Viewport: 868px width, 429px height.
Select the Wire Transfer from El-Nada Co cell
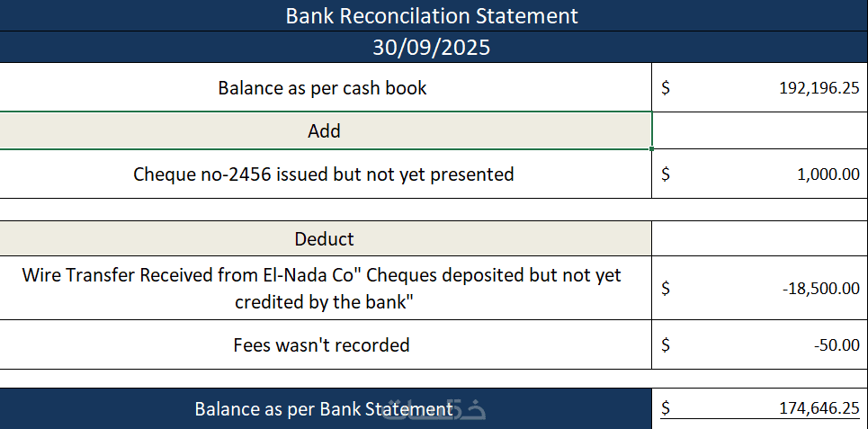(x=323, y=288)
